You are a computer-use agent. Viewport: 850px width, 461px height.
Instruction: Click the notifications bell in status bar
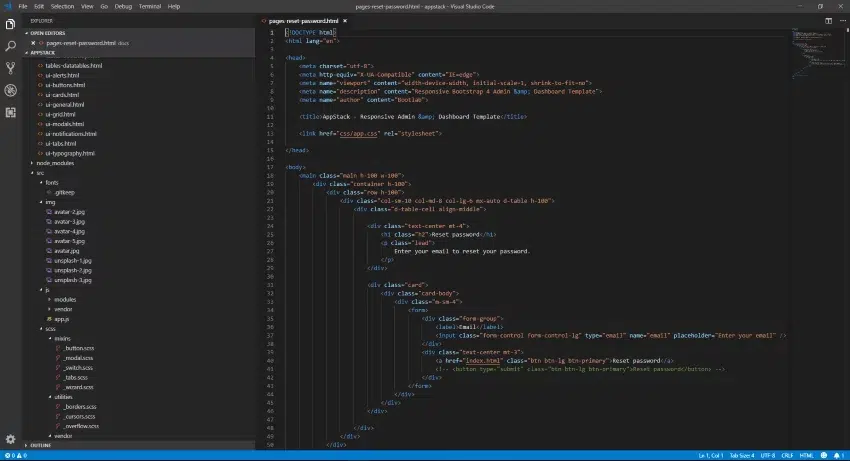(x=838, y=456)
